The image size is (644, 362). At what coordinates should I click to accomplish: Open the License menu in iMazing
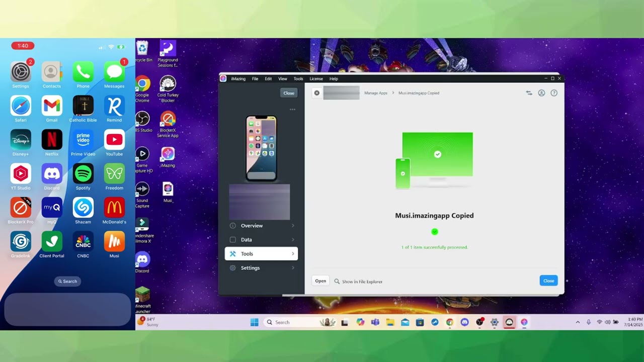pos(316,79)
